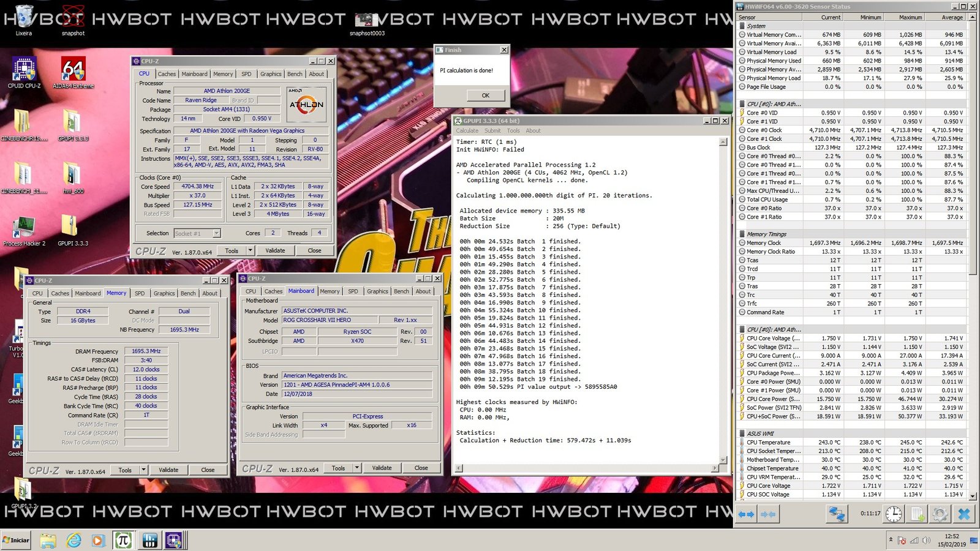
Task: Expand Tools dropdown arrow in CPU-Z Memory window
Action: [x=143, y=470]
